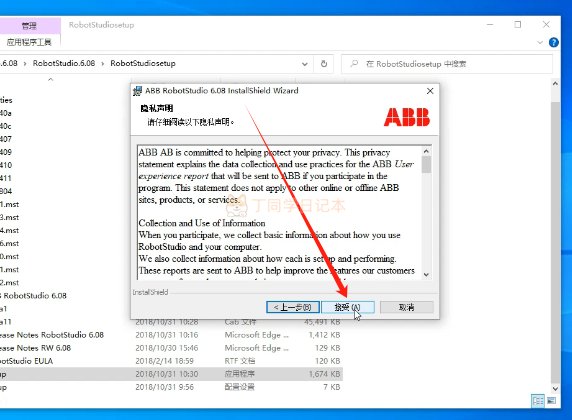The height and width of the screenshot is (420, 572).
Task: Select the highlighted setup application row (1,674 KB)
Action: pyautogui.click(x=170, y=374)
